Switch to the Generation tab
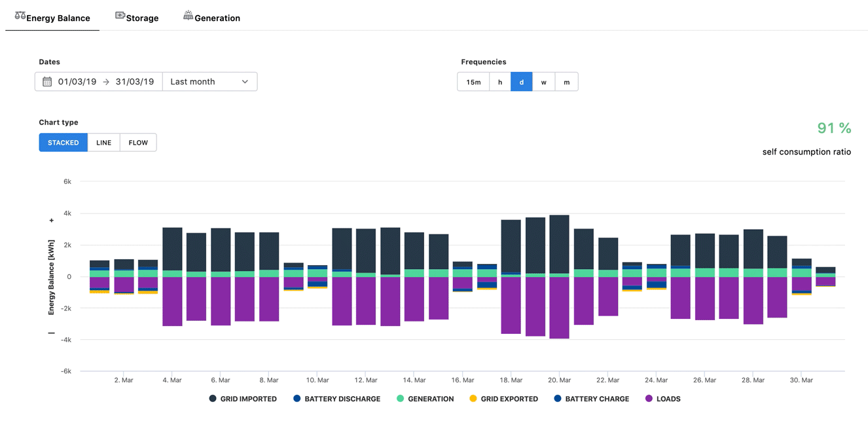868x421 pixels. [x=211, y=18]
